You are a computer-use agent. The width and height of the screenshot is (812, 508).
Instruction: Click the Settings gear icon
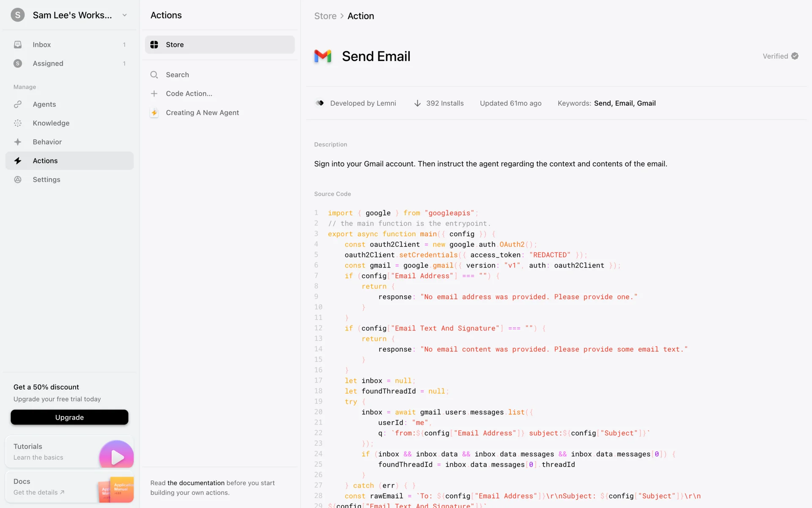18,179
